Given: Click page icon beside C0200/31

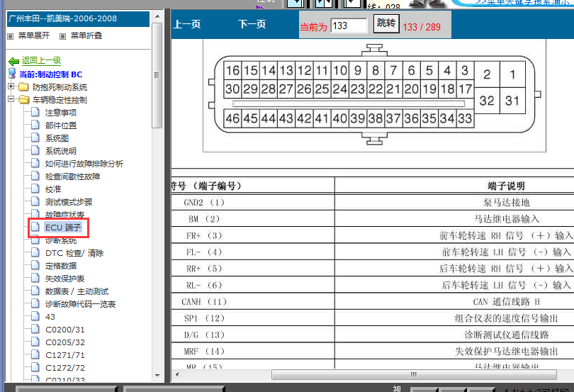Looking at the screenshot, I should coord(35,329).
